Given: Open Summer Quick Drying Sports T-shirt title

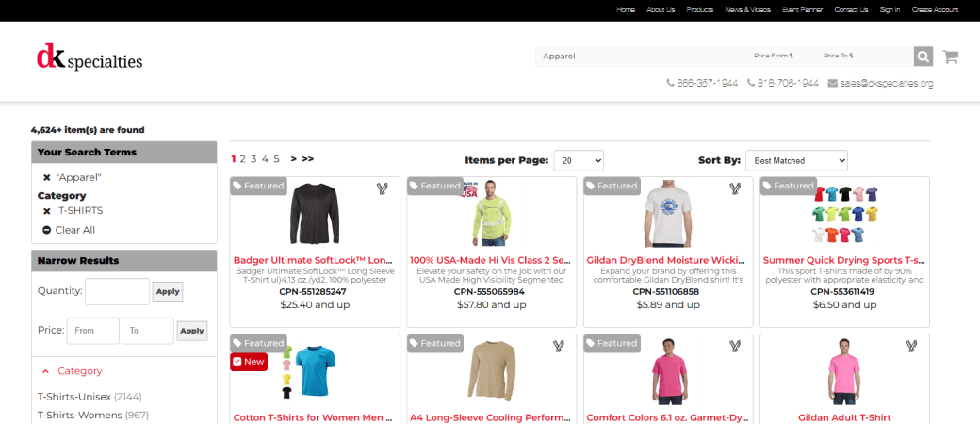Looking at the screenshot, I should coord(844,260).
